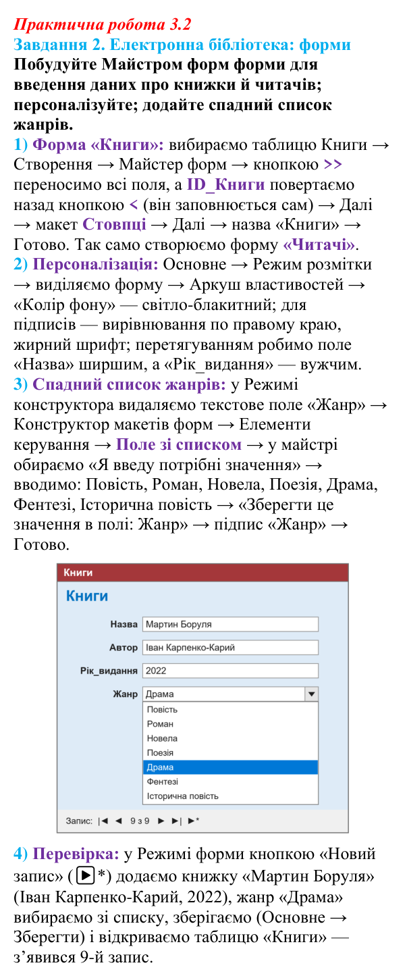
Task: Click the 'Рік_видання' field label
Action: pyautogui.click(x=109, y=671)
